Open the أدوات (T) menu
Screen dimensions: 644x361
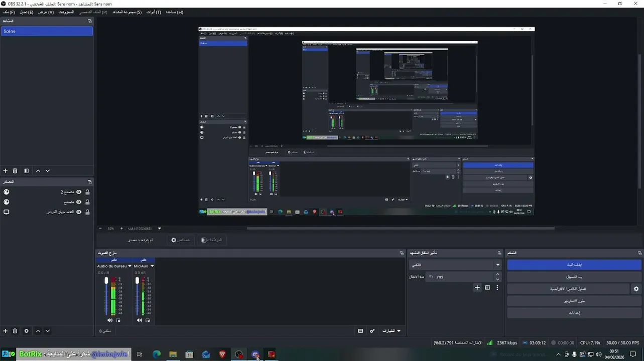pos(154,12)
